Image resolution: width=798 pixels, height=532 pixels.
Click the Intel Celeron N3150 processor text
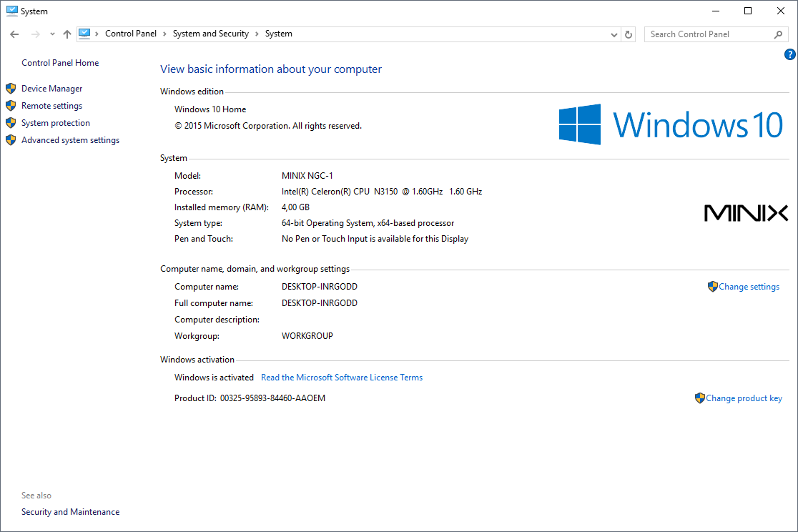[x=382, y=192]
